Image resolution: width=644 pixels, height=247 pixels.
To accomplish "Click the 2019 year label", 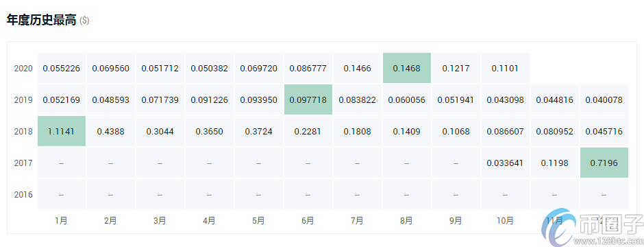I will [x=23, y=100].
